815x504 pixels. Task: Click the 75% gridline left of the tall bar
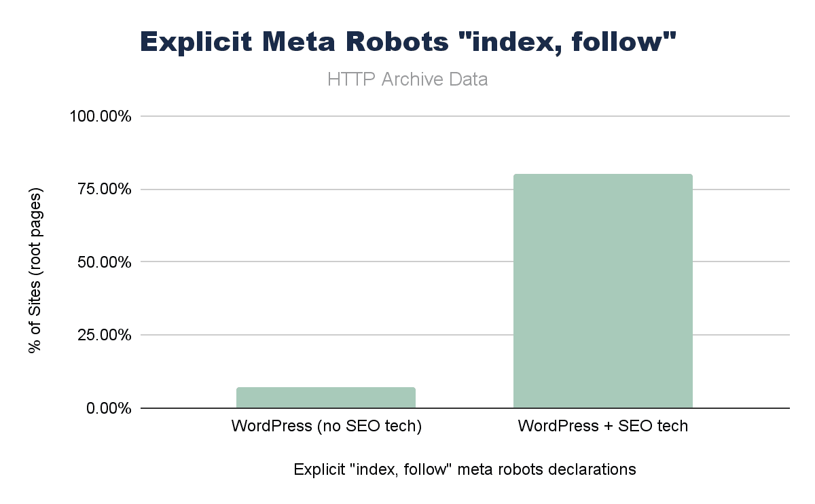coord(326,189)
